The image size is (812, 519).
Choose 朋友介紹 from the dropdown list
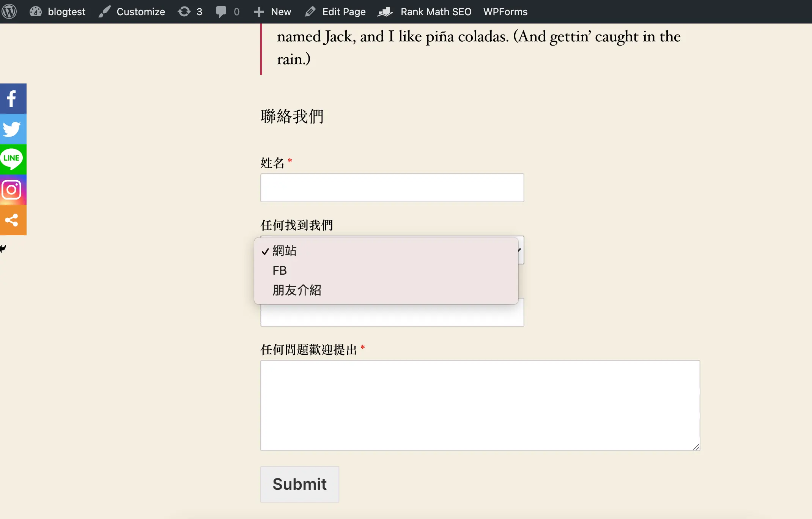[386, 290]
